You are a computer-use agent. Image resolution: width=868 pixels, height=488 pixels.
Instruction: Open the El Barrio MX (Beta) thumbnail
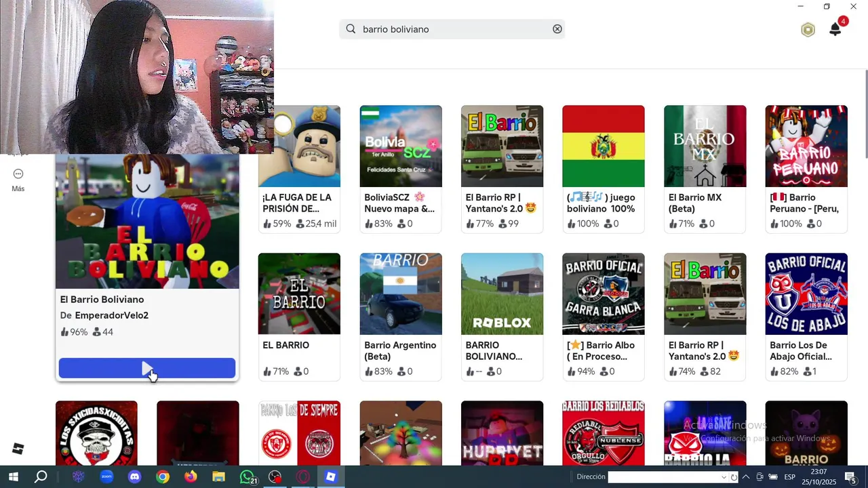pyautogui.click(x=705, y=146)
